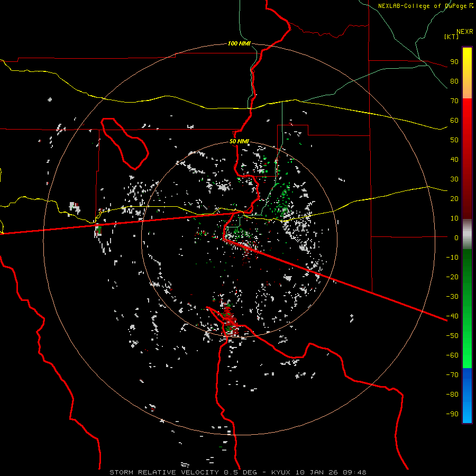Click the -30 value on velocity scale
The image size is (476, 476).
[452, 297]
